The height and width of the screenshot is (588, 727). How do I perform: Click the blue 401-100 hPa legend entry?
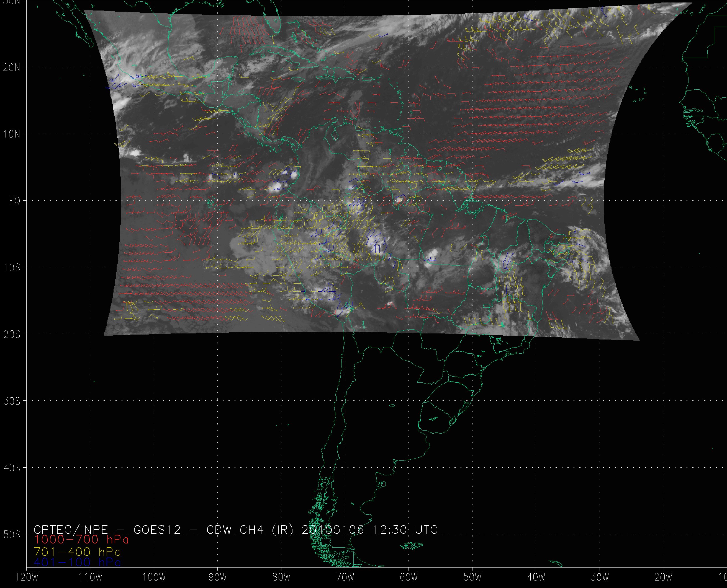77,562
